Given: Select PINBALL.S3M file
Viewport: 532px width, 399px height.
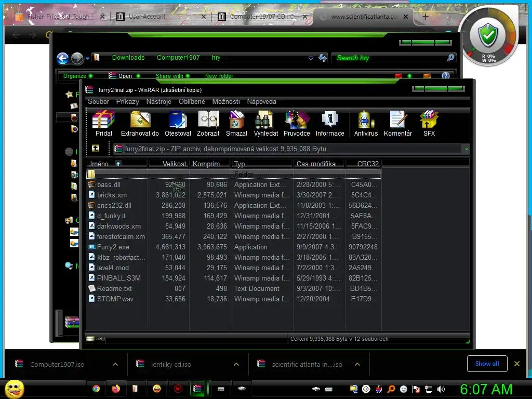Looking at the screenshot, I should point(234,278).
